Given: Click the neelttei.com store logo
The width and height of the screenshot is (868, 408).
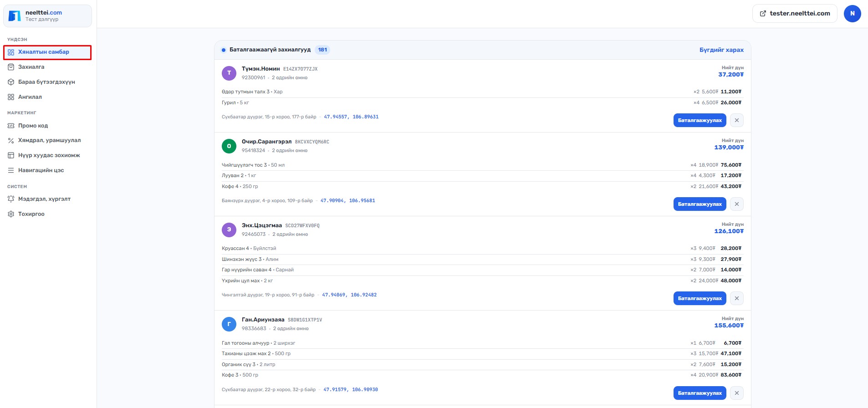Looking at the screenshot, I should click(15, 16).
